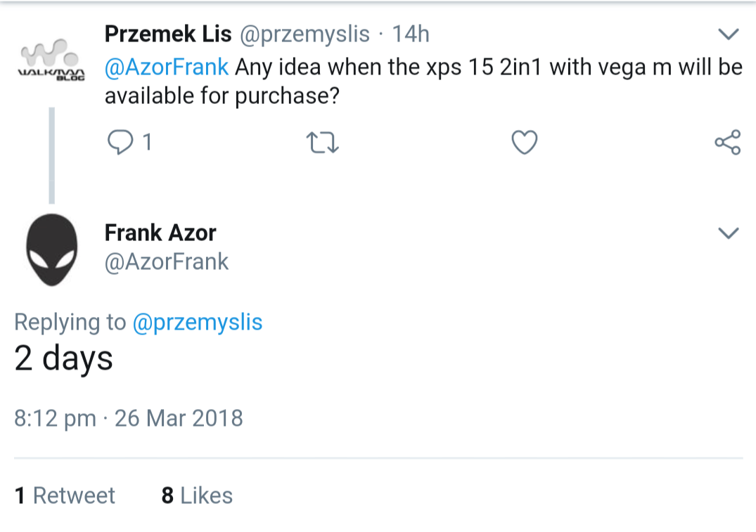Click the "2 days" reply text
Viewport: 756px width, 532px height.
point(64,358)
